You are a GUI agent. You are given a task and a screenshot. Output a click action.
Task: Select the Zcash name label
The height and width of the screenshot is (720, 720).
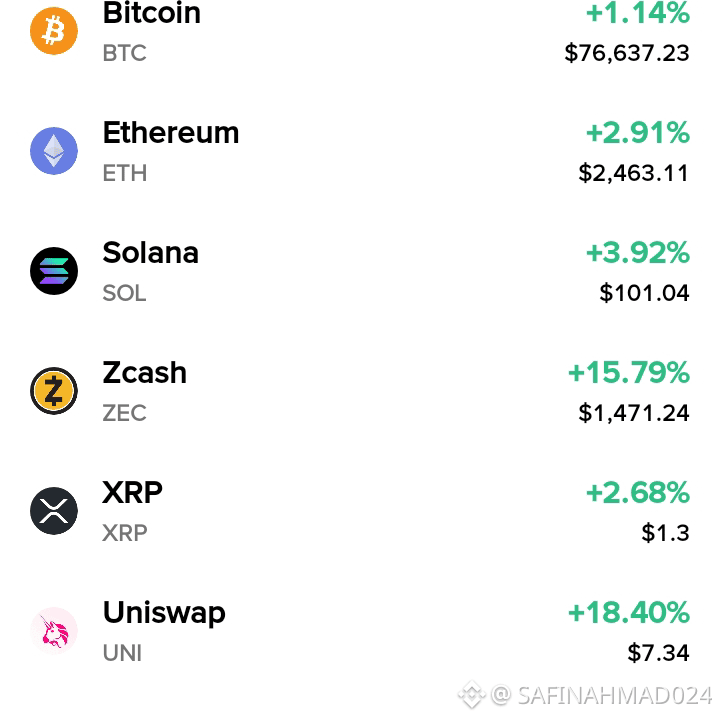(x=145, y=373)
